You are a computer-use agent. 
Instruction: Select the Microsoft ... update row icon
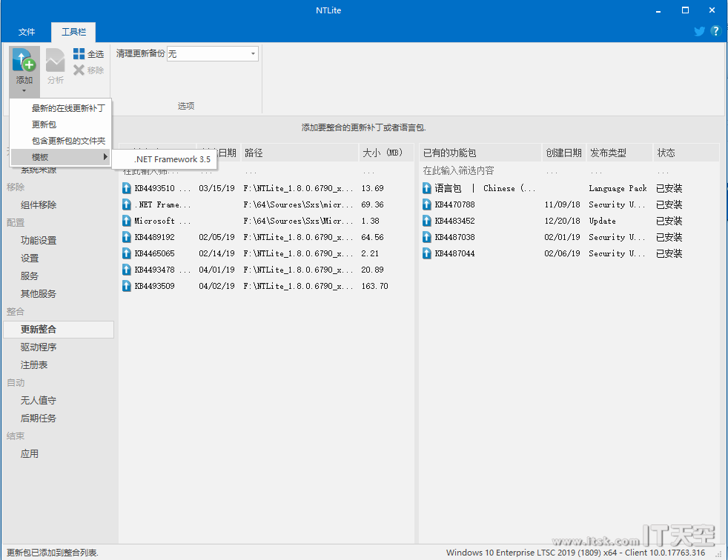click(x=126, y=221)
